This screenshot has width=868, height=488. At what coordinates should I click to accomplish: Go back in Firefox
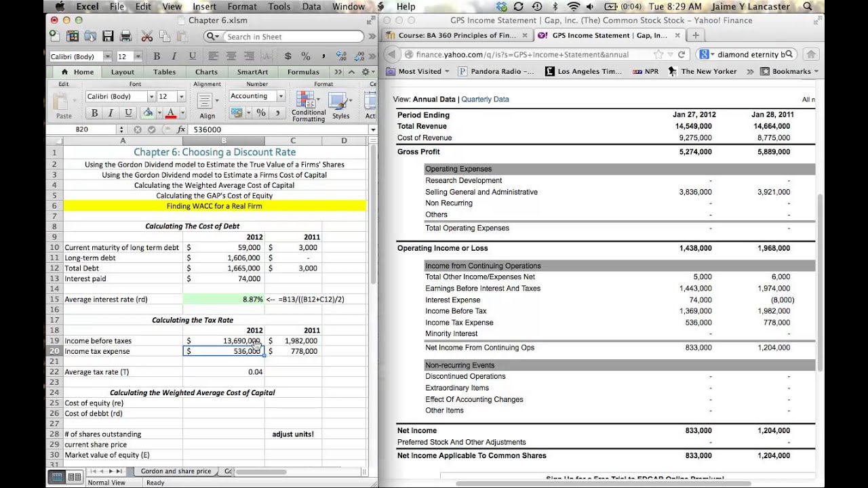pos(393,54)
